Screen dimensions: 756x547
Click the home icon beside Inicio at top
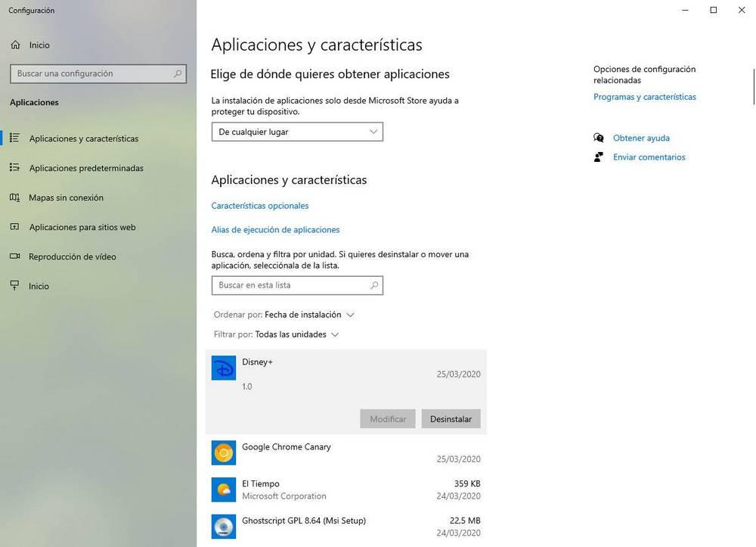tap(15, 45)
